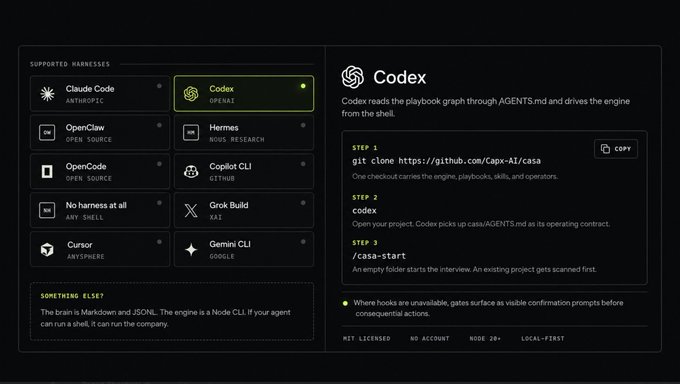Click the NOUS RESEARCH vendor label
Viewport: 680px width, 384px height.
pyautogui.click(x=237, y=140)
